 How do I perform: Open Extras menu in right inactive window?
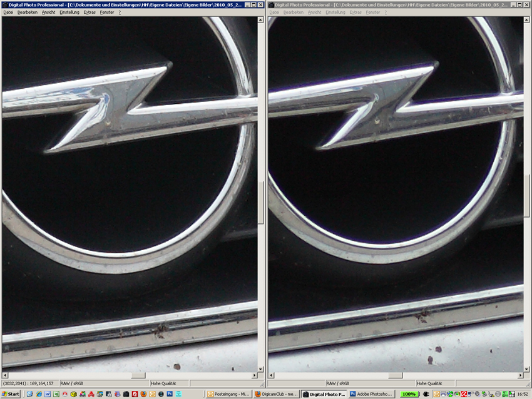pyautogui.click(x=356, y=13)
